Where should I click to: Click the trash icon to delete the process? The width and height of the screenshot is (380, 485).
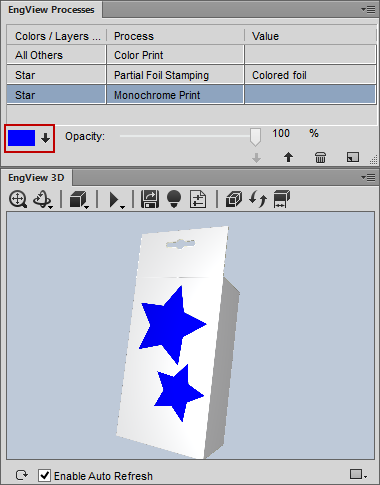(320, 157)
